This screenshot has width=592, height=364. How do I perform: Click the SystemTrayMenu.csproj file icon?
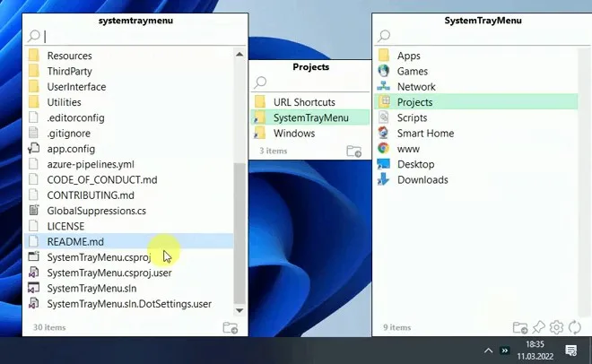pos(34,257)
